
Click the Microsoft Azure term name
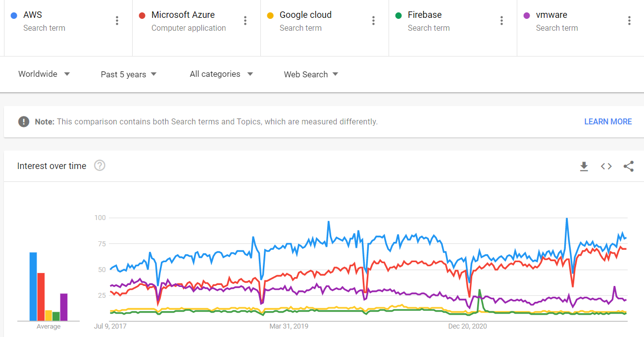click(x=183, y=15)
